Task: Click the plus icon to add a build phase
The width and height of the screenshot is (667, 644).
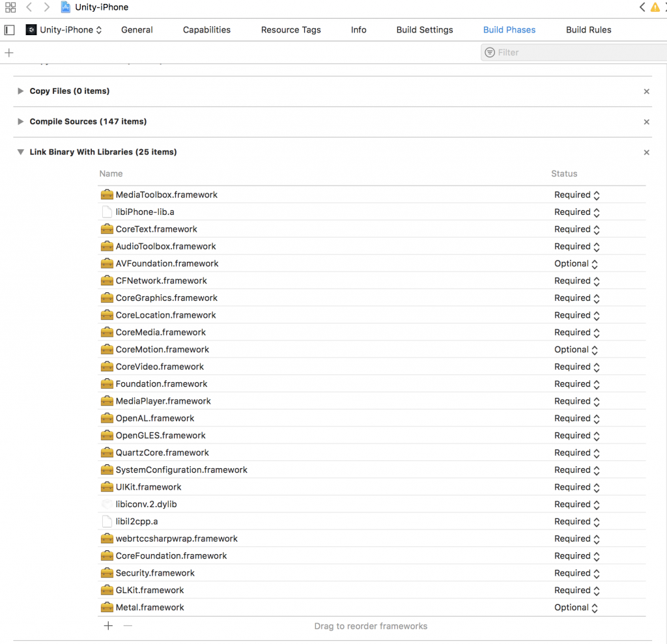Action: [9, 53]
